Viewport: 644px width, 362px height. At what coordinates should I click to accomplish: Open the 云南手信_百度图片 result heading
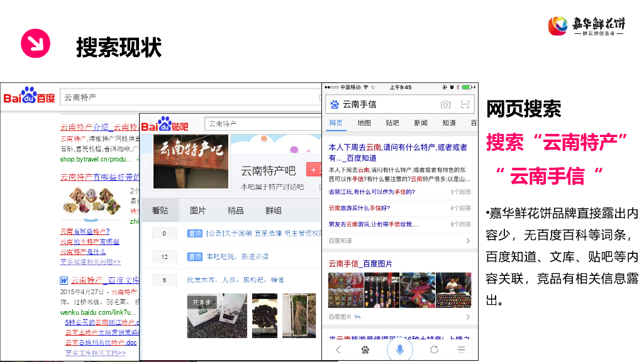(360, 263)
